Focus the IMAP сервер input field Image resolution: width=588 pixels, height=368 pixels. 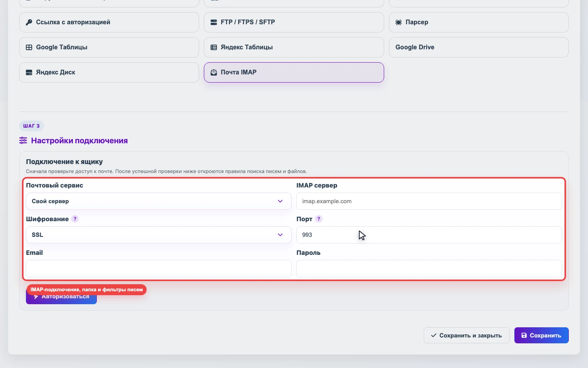click(x=429, y=201)
